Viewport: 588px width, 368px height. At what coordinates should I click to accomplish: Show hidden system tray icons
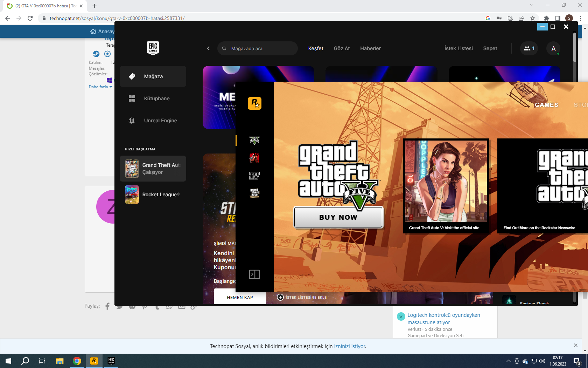tap(508, 361)
